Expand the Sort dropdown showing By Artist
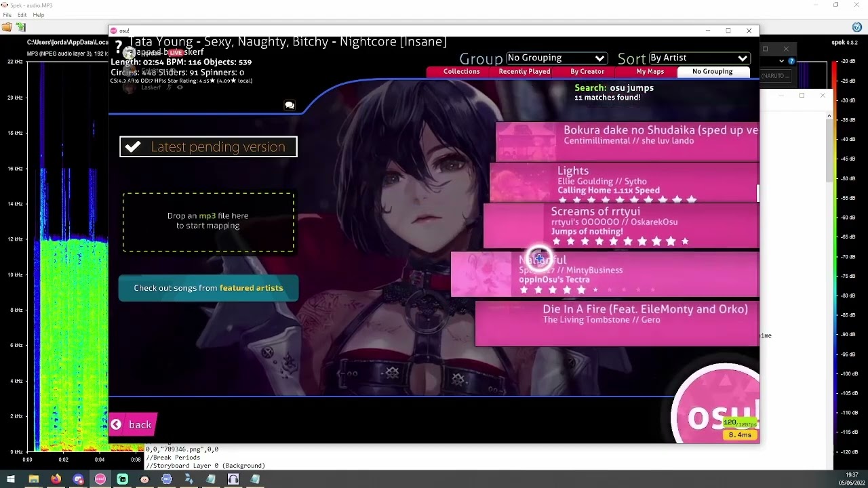Viewport: 868px width, 488px height. (698, 58)
